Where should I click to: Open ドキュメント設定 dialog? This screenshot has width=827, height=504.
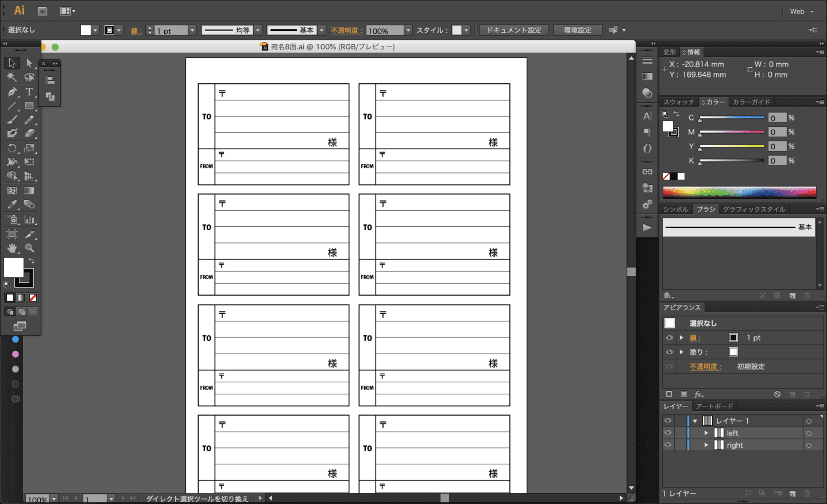click(x=513, y=30)
